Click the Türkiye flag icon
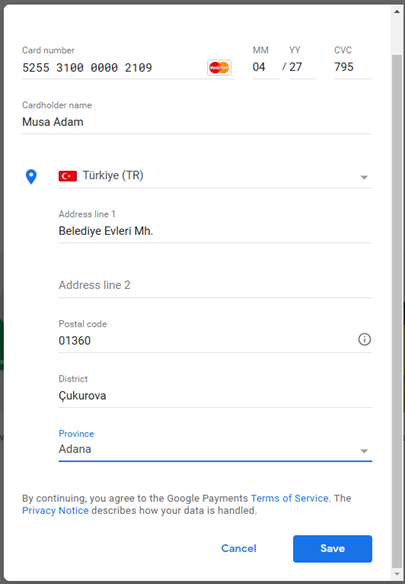 67,176
